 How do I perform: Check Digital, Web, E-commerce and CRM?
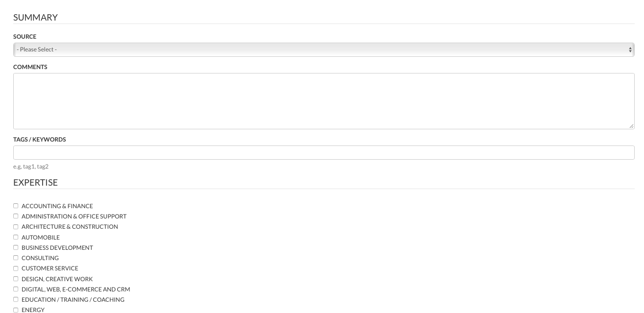pyautogui.click(x=16, y=289)
